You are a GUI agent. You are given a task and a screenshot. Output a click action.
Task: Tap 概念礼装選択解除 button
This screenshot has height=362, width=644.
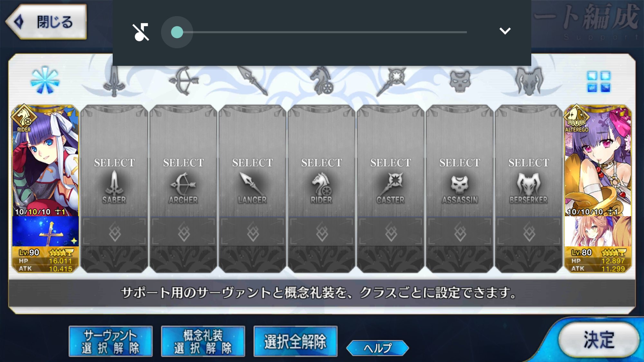coord(203,341)
